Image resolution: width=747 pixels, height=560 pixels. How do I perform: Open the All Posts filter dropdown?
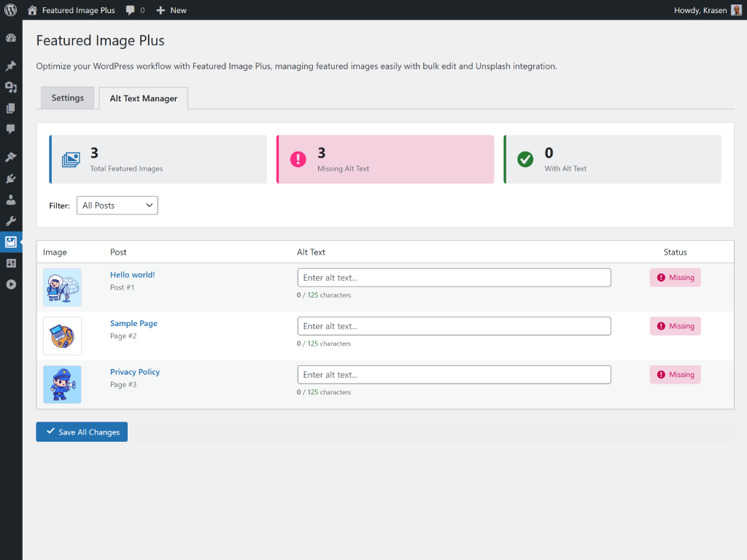pos(117,206)
